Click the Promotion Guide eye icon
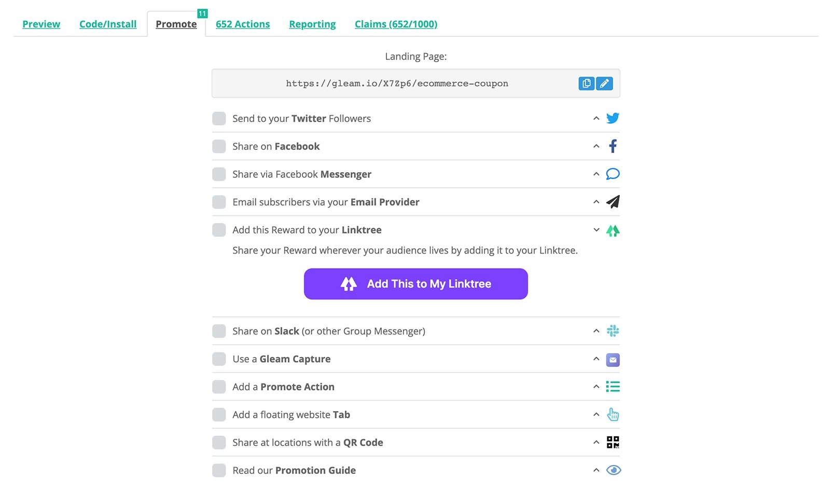Viewport: 832px width, 504px height. [x=613, y=470]
